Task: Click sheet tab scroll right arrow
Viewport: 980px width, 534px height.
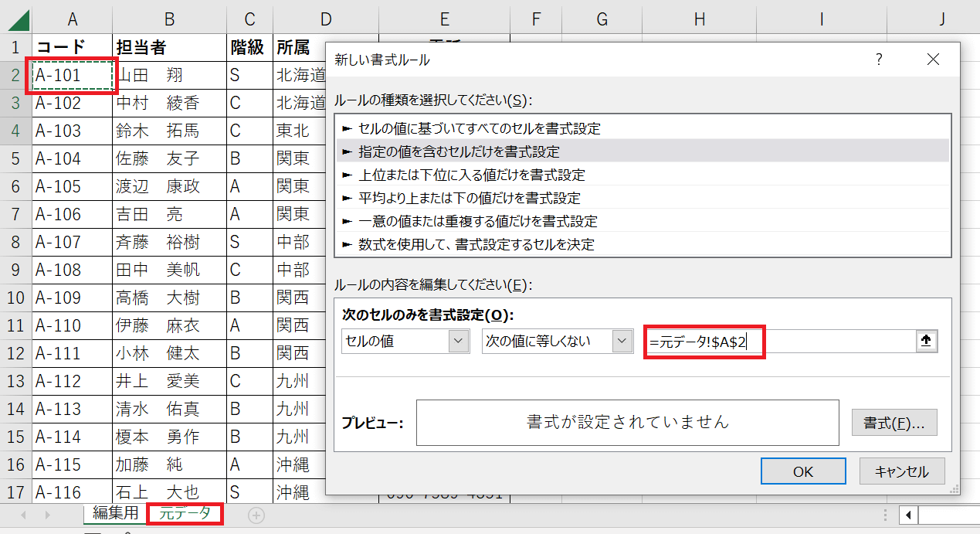Action: (48, 514)
